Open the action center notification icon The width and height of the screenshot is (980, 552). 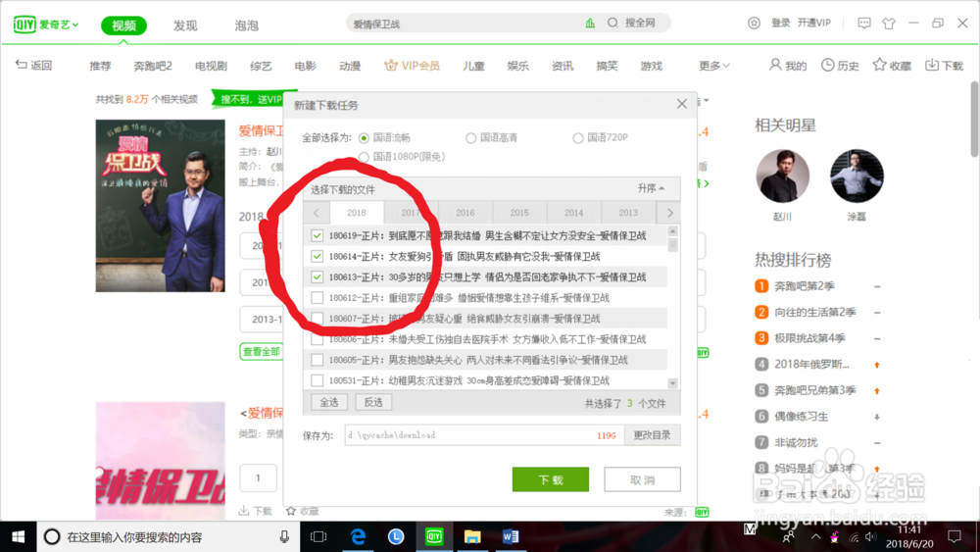tap(955, 537)
